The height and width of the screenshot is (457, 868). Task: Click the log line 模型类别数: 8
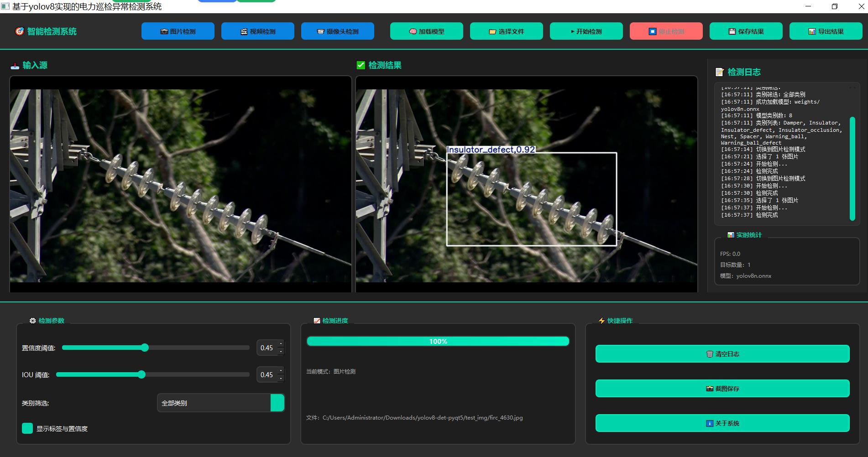[x=757, y=116]
